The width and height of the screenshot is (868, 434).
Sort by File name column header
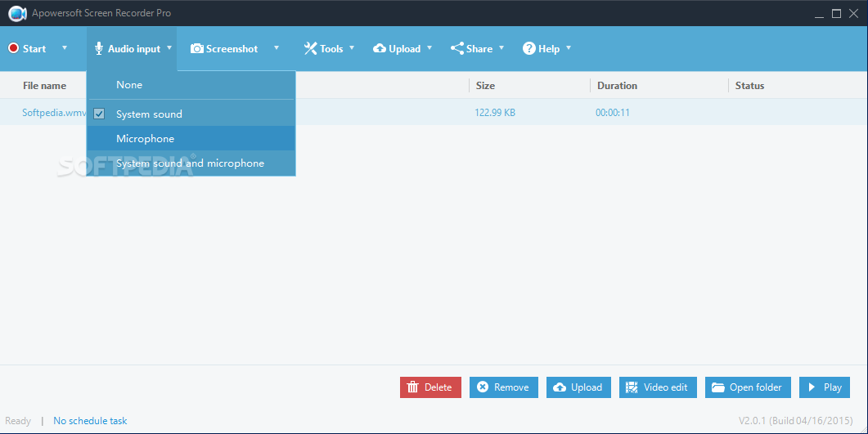coord(44,86)
